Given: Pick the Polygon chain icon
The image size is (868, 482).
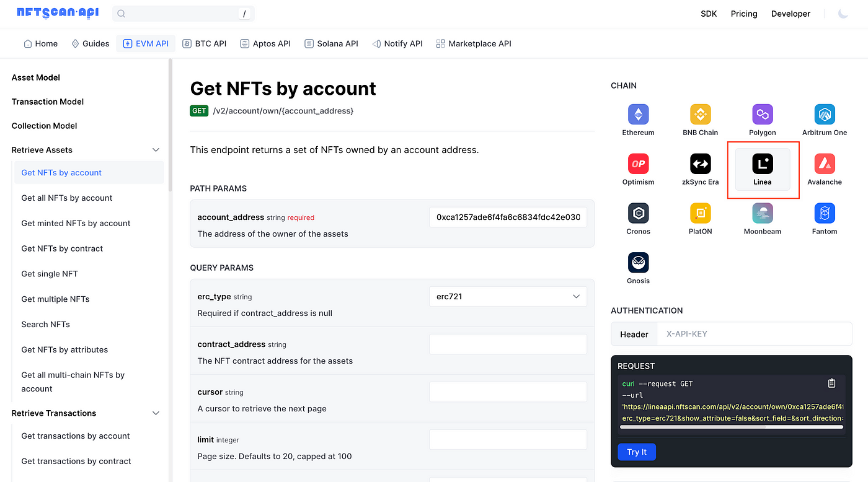Looking at the screenshot, I should pyautogui.click(x=762, y=115).
